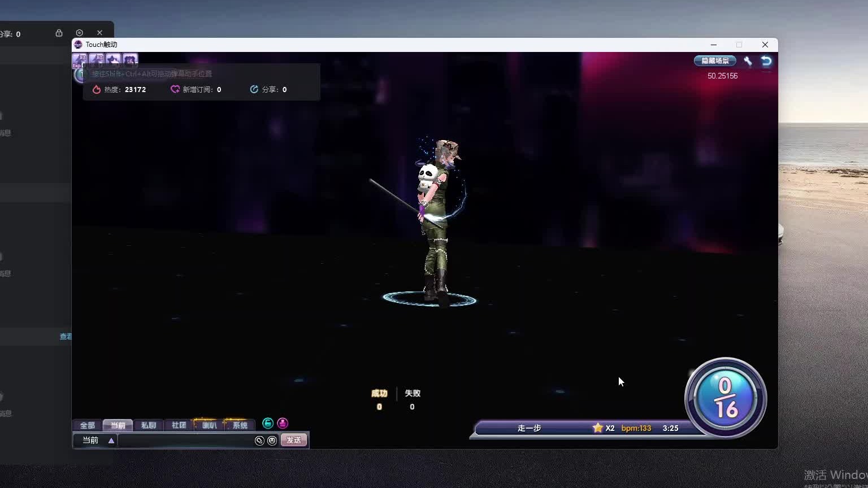Image resolution: width=868 pixels, height=488 pixels.
Task: Click the eraser icon in chat box
Action: pyautogui.click(x=259, y=441)
